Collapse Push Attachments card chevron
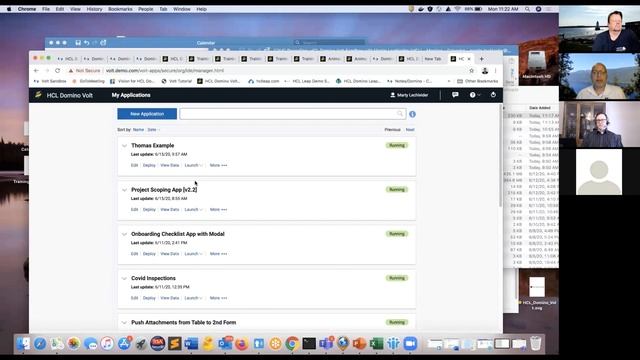This screenshot has width=640, height=360. [124, 322]
